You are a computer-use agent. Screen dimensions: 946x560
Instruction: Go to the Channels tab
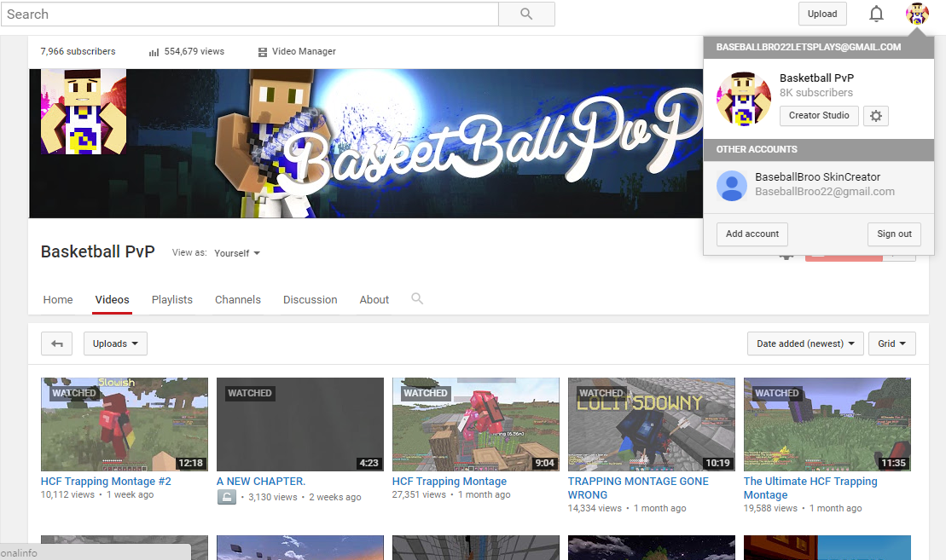tap(238, 299)
